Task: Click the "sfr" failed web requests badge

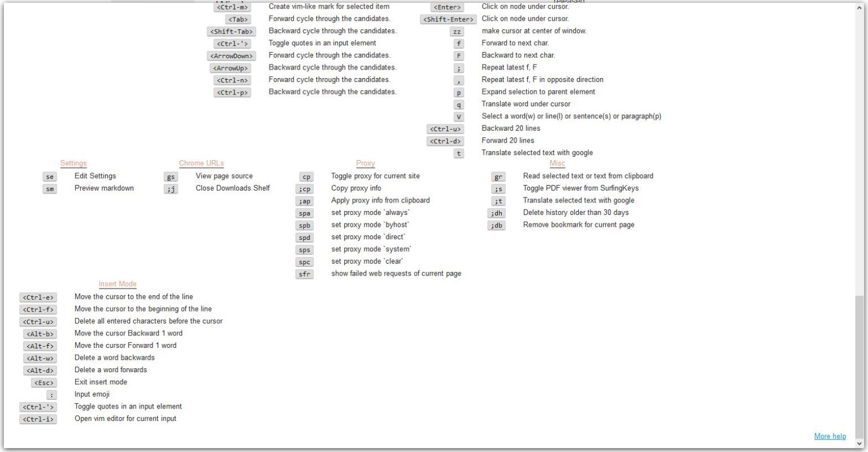Action: (x=305, y=274)
